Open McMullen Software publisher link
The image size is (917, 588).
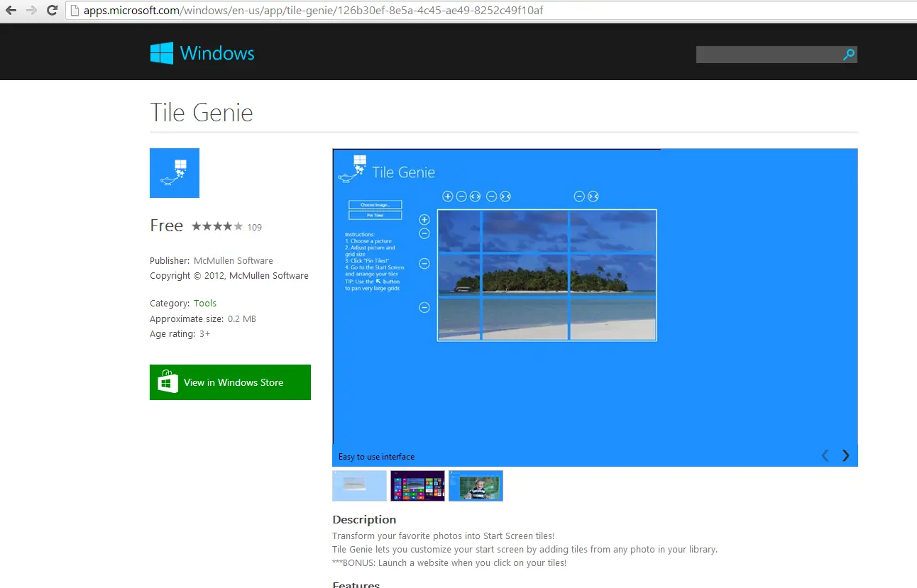(x=233, y=261)
